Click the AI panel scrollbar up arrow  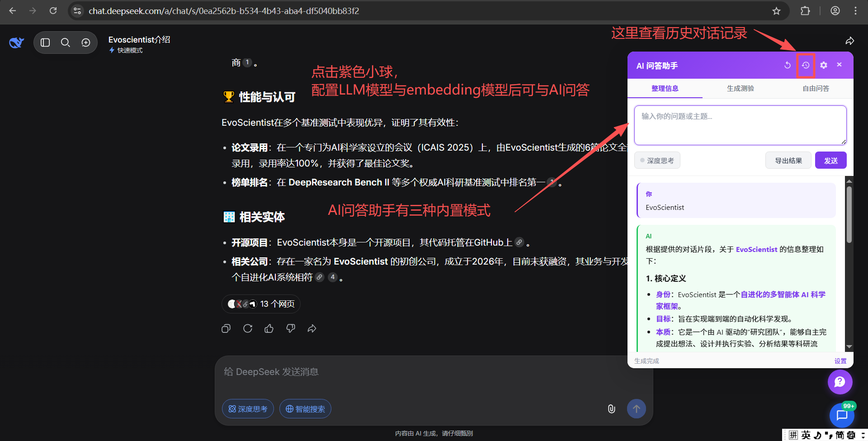[x=849, y=181]
